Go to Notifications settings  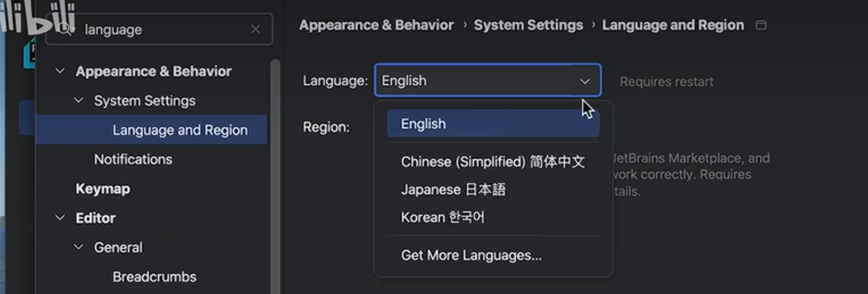(x=133, y=159)
